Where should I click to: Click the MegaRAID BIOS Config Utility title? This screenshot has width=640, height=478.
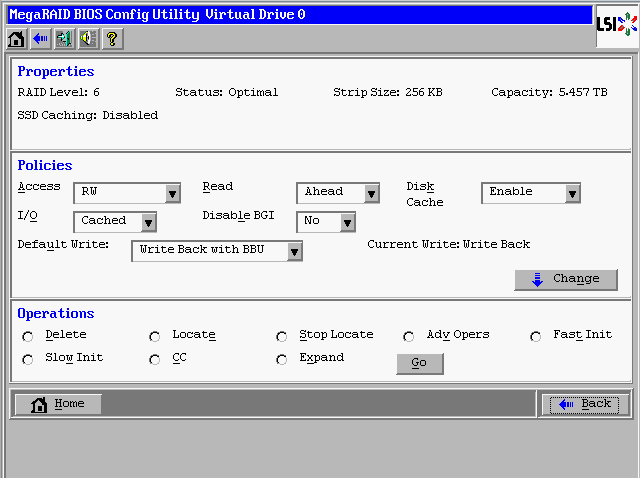(157, 15)
